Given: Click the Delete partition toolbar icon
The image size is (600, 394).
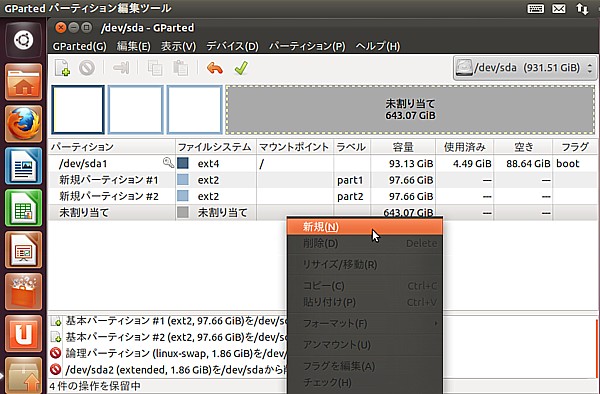Looking at the screenshot, I should point(87,68).
